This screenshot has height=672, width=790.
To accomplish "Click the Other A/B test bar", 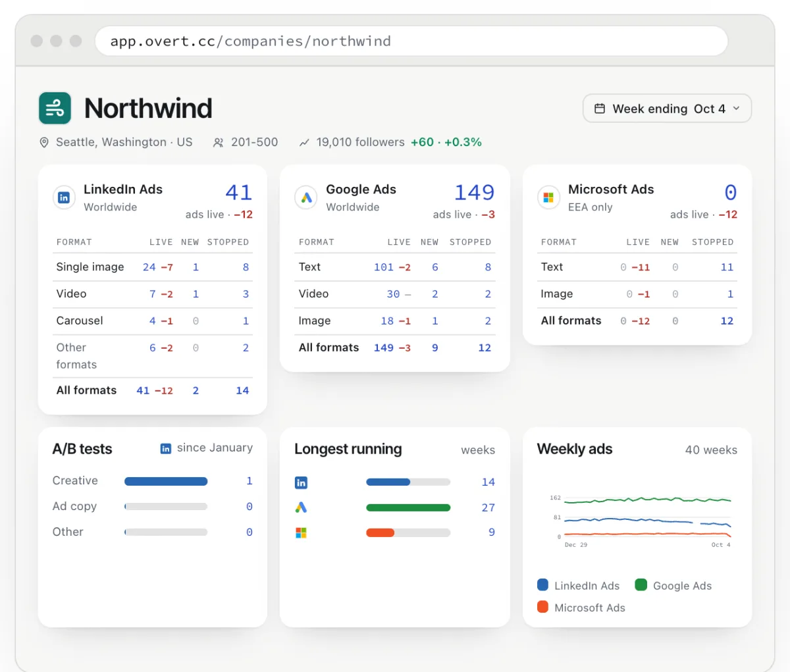I will (x=166, y=532).
